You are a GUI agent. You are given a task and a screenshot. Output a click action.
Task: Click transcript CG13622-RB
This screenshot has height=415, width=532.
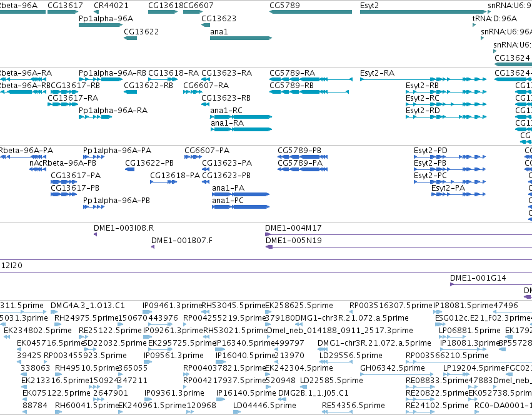(130, 92)
